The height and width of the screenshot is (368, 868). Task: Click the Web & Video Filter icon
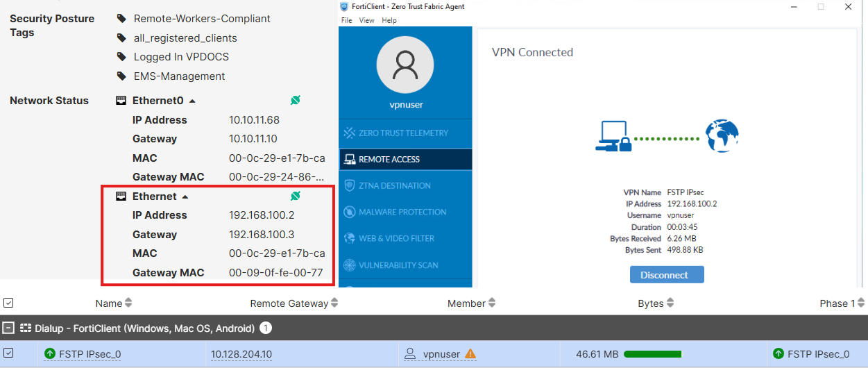(x=350, y=238)
